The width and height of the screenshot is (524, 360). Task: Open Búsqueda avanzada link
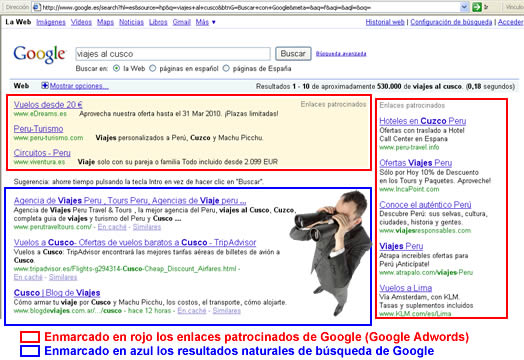[x=341, y=53]
